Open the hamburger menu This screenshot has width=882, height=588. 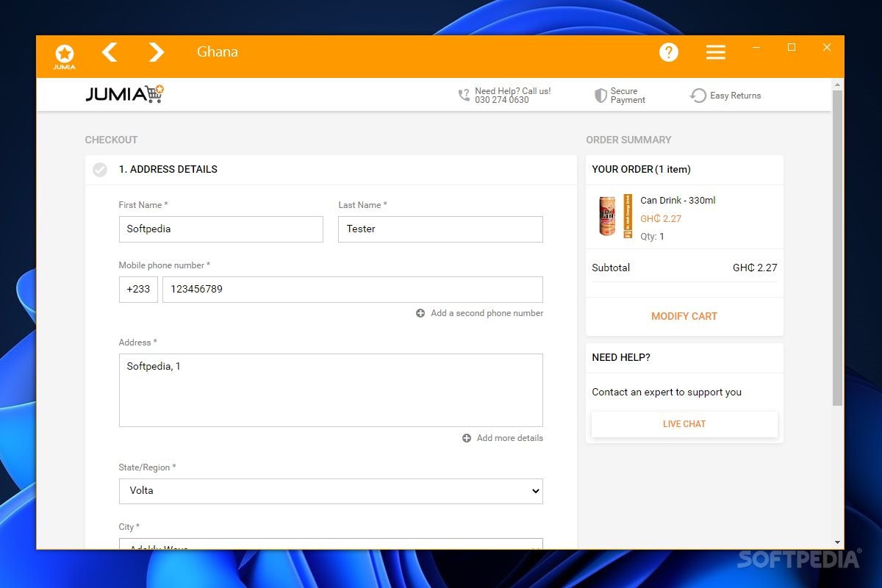716,52
